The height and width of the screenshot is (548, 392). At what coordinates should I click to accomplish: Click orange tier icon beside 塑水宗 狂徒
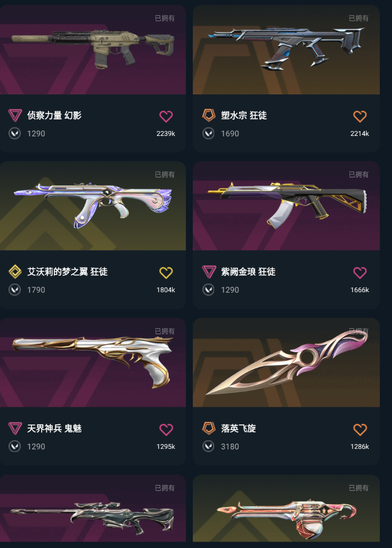(x=209, y=115)
